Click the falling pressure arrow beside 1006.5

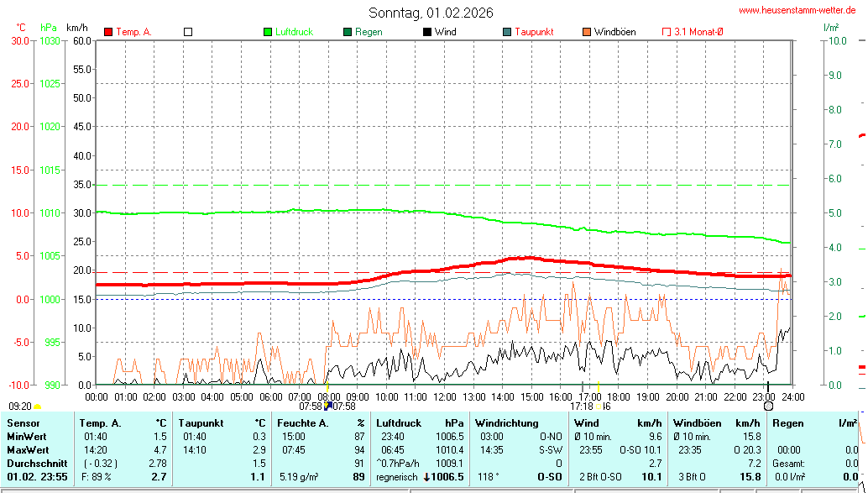tap(426, 477)
